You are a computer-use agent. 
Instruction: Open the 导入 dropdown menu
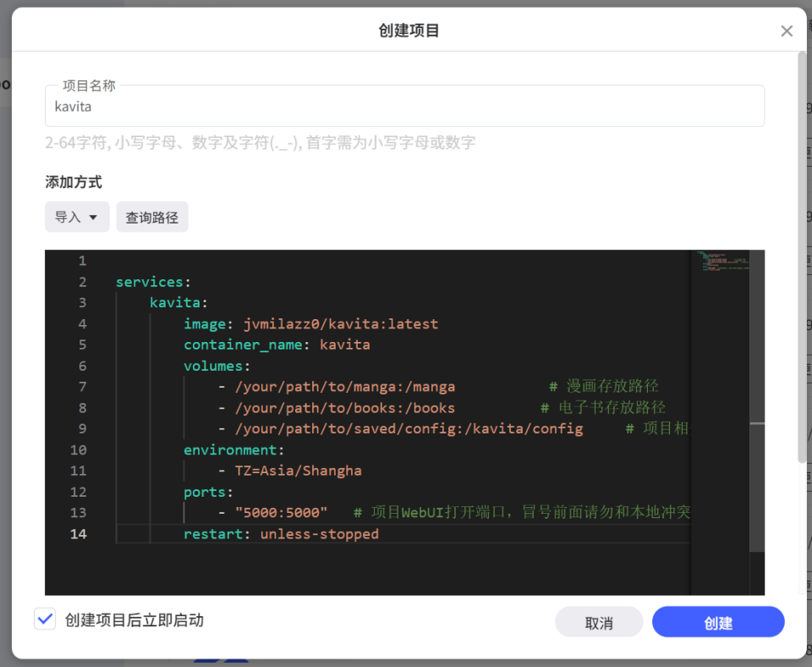click(x=77, y=218)
